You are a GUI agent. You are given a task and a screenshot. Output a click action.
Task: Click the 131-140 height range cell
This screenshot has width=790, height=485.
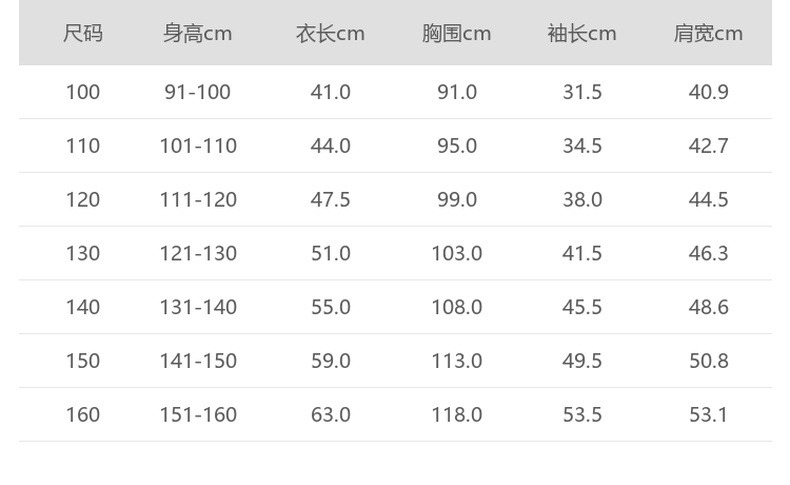click(198, 307)
